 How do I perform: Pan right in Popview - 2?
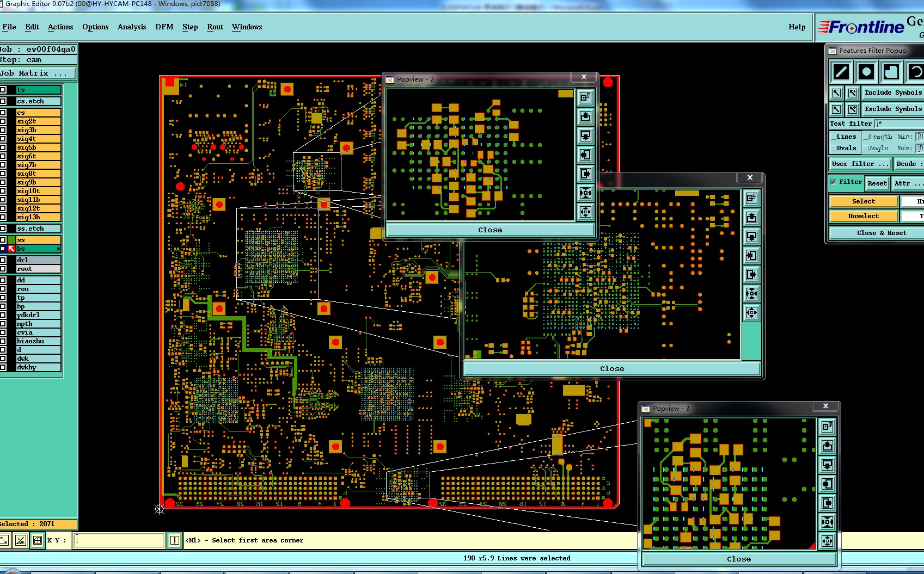585,174
